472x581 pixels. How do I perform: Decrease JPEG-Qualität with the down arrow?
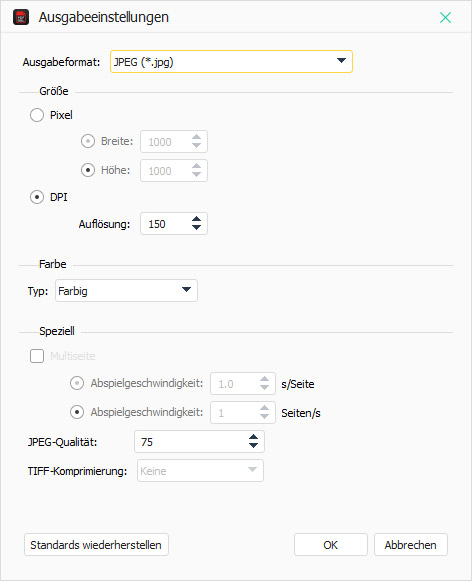click(253, 446)
